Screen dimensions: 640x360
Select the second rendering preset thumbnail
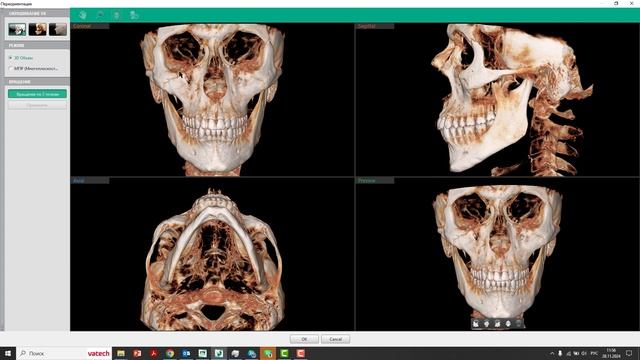[x=38, y=29]
